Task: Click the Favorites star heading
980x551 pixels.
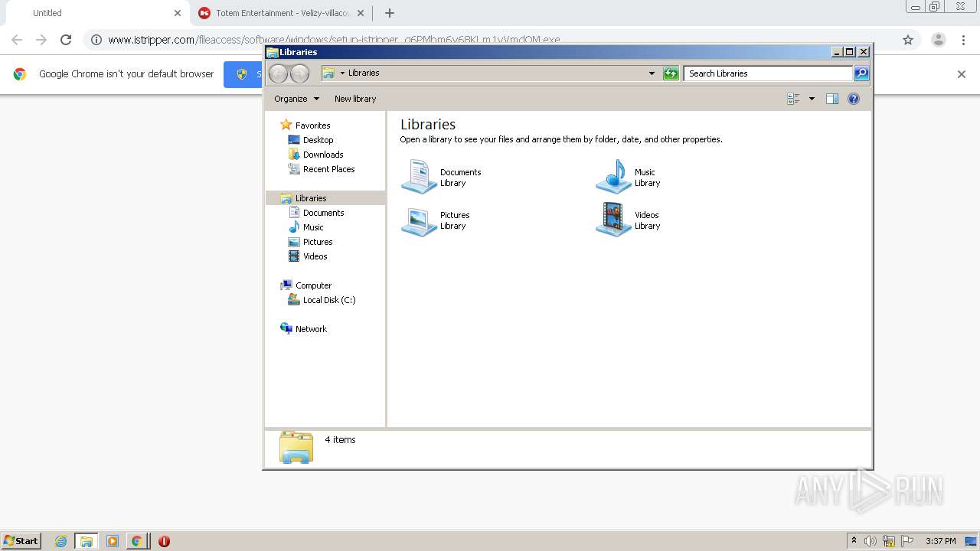Action: click(x=312, y=126)
